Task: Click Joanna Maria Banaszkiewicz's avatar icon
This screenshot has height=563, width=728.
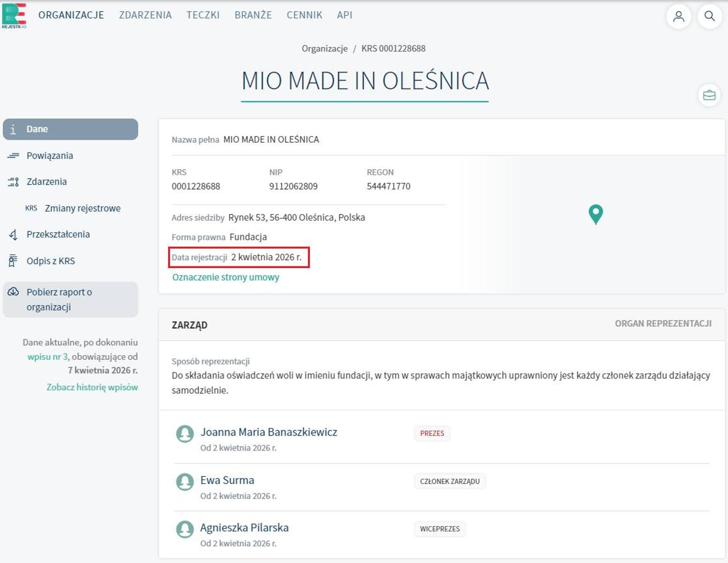Action: click(185, 434)
